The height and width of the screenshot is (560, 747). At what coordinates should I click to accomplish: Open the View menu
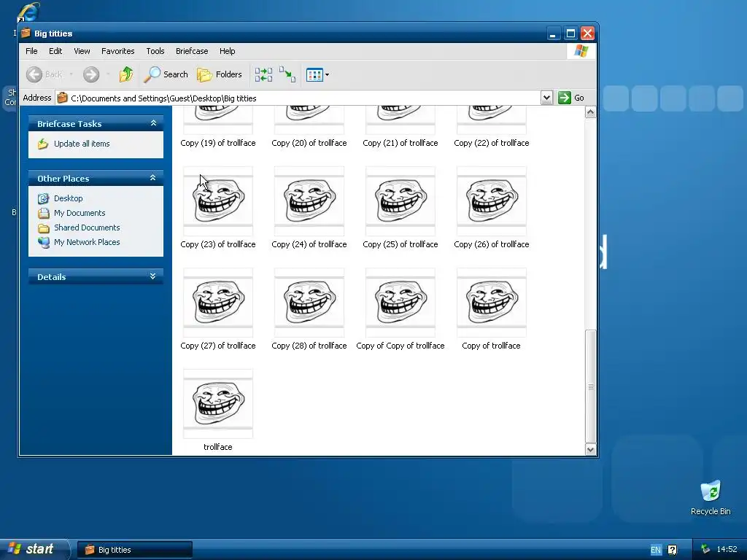click(x=82, y=51)
